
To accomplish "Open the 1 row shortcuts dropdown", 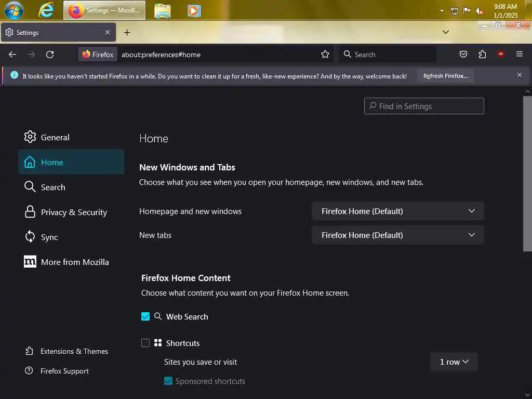I will click(454, 362).
